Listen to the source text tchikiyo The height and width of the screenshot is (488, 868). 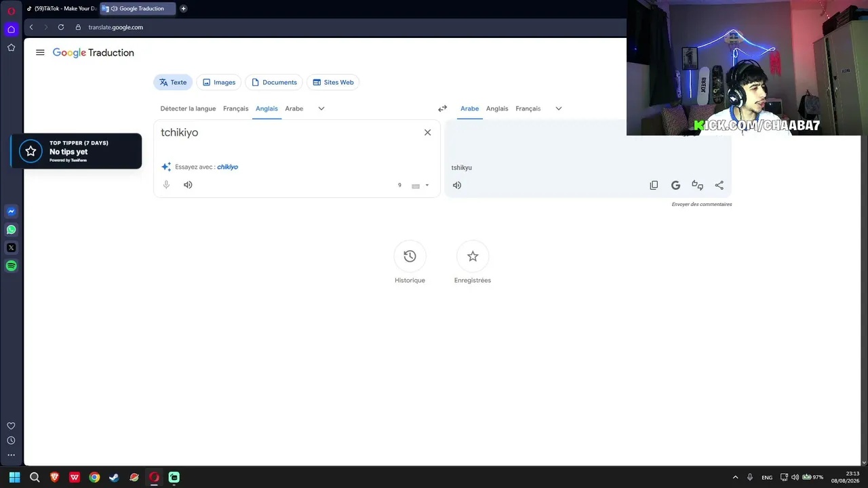188,184
